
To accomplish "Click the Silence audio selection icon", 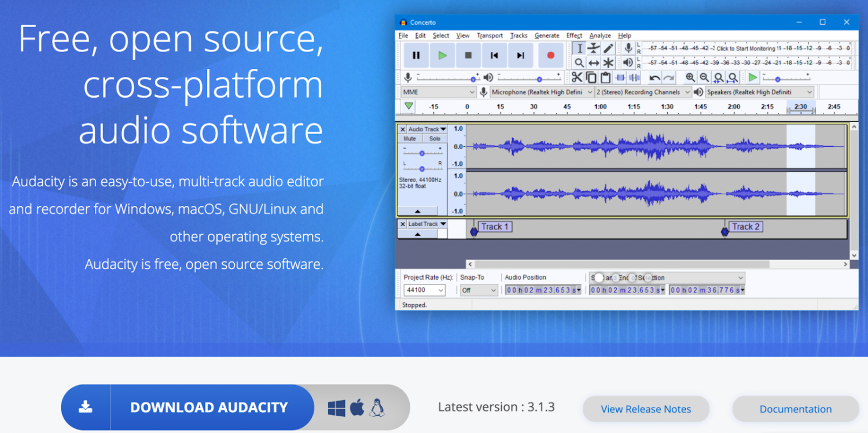I will [x=634, y=77].
